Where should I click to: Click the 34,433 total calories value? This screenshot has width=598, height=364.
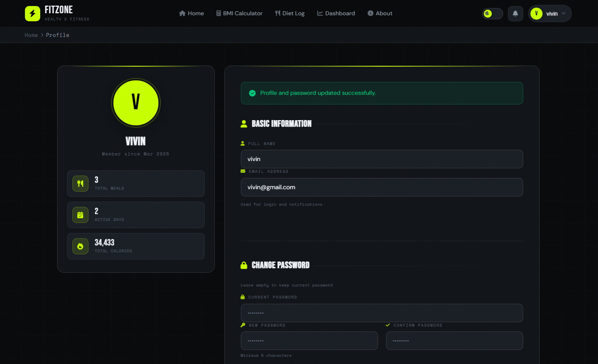105,242
